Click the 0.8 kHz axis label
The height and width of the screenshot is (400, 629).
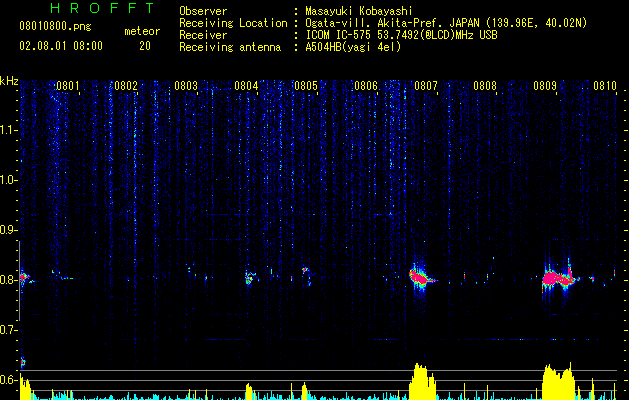coord(9,280)
